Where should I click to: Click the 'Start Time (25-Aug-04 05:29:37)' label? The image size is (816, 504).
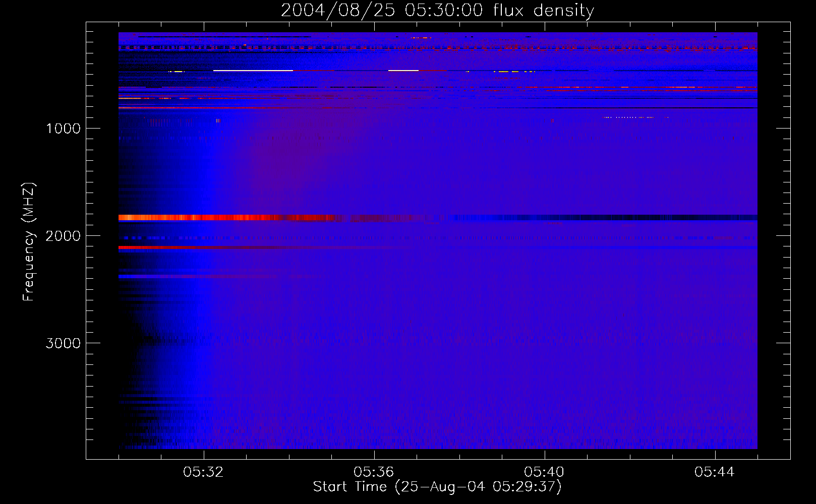[437, 487]
